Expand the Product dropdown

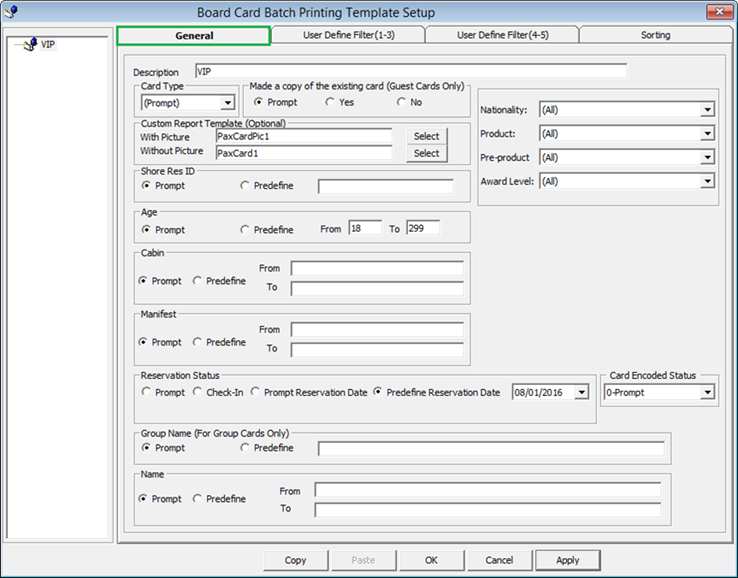[707, 134]
